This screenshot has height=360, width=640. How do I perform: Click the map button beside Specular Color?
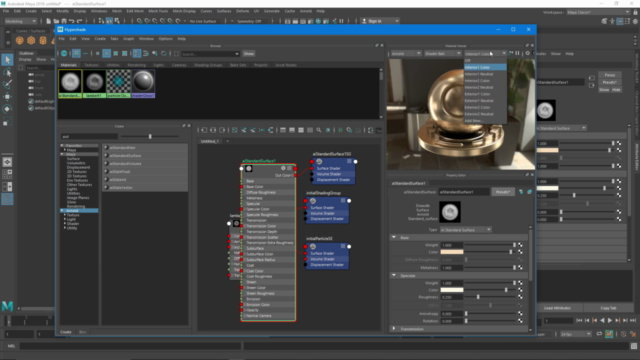click(520, 290)
